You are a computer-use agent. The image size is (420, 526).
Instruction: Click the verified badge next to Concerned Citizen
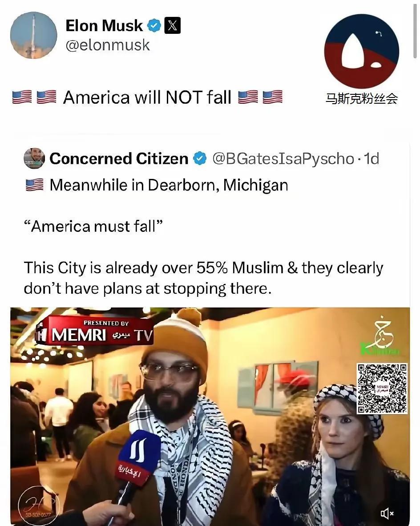point(200,159)
